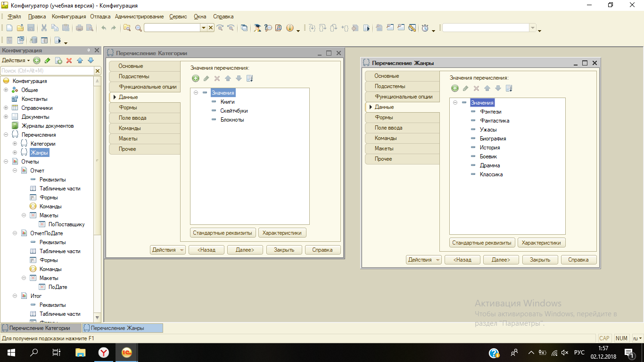Open the Конфигурация menu in the menu bar
The image size is (644, 362).
(69, 16)
